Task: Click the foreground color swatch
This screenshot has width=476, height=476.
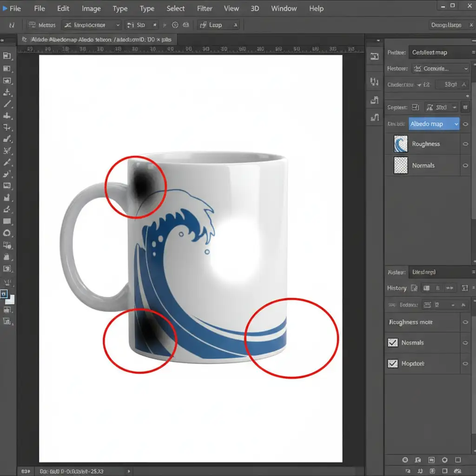Action: click(4, 294)
